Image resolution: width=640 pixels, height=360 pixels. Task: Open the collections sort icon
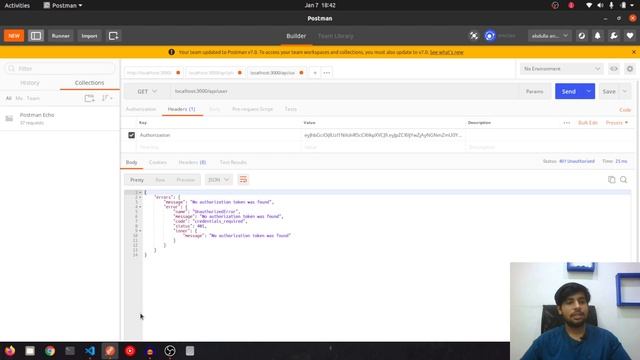[x=107, y=98]
